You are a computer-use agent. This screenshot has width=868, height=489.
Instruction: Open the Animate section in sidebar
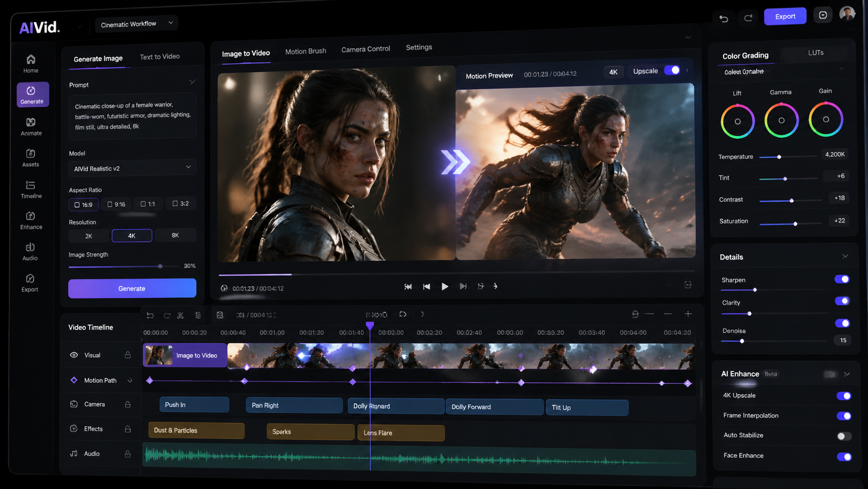(31, 126)
